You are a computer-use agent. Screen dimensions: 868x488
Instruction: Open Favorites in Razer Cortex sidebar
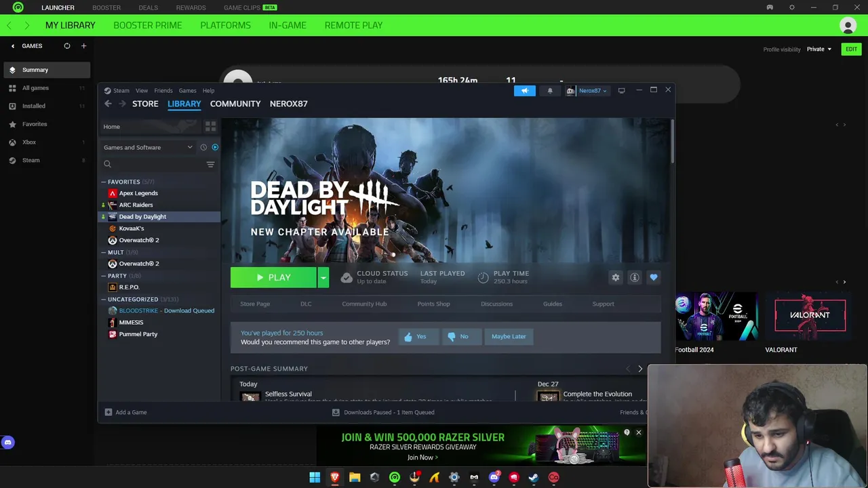pyautogui.click(x=47, y=124)
